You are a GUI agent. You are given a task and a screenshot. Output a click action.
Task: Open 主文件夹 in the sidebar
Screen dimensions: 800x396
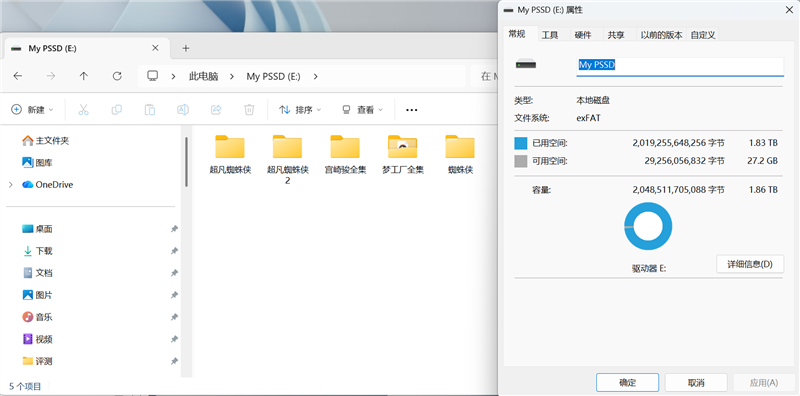(46, 140)
